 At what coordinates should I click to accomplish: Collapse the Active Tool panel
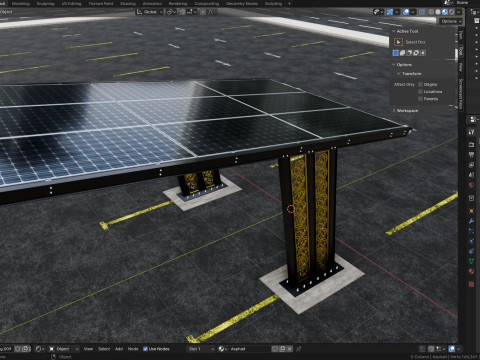[x=394, y=31]
